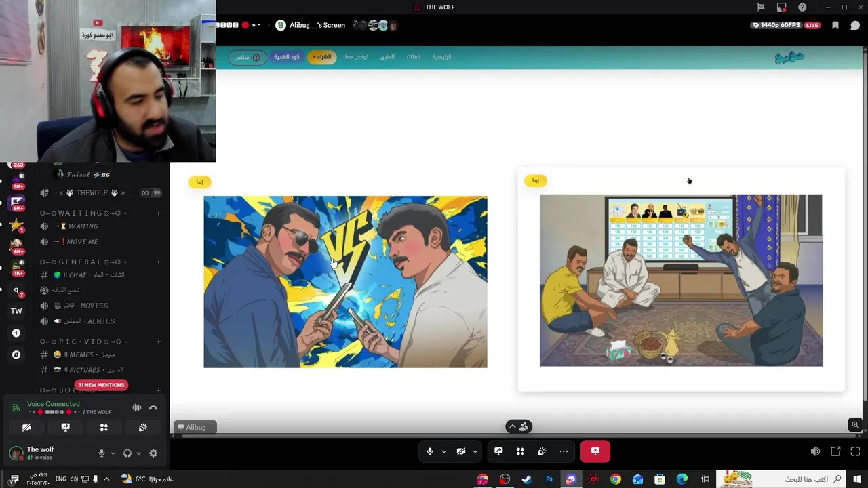
Task: Click yellow ابدأ badge above living room image
Action: [x=536, y=180]
